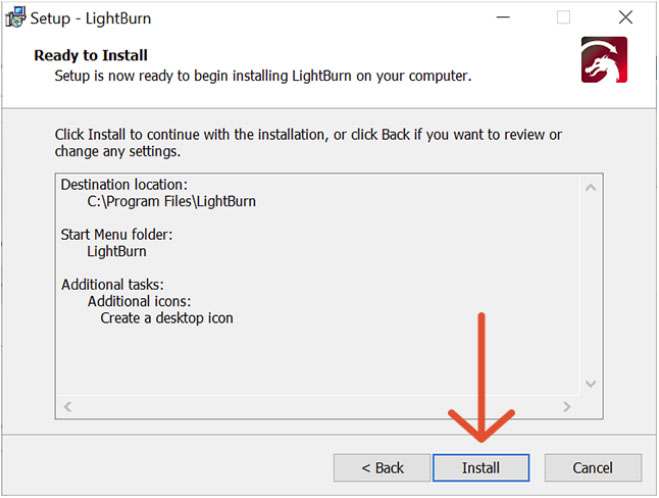This screenshot has height=498, width=659.
Task: Click the summary box scroll up arrow
Action: point(590,187)
